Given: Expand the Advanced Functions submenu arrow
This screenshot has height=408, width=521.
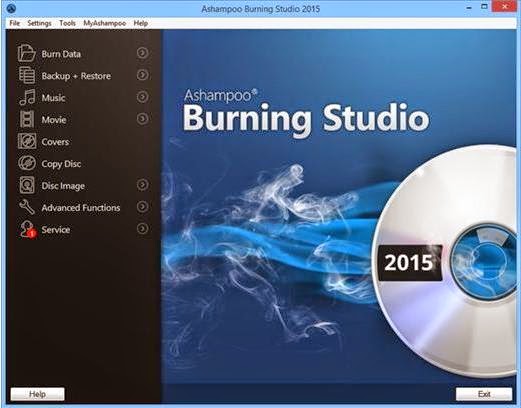Looking at the screenshot, I should pyautogui.click(x=142, y=207).
